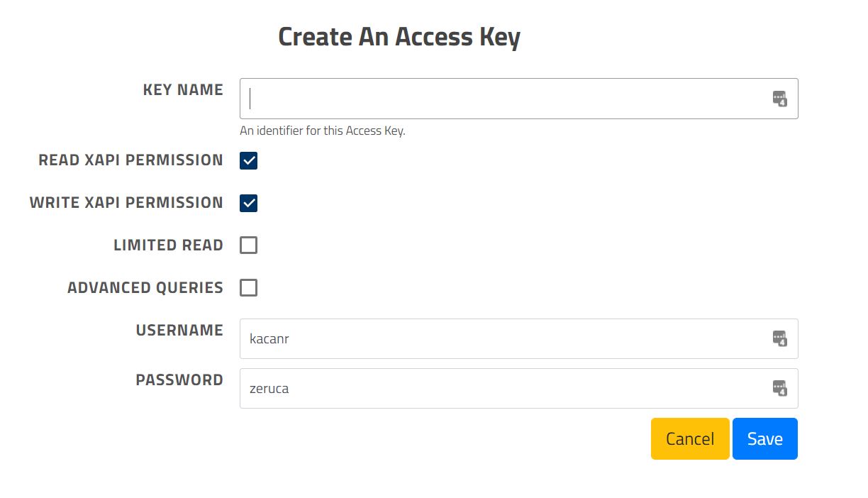Click the PASSWORD label
Image resolution: width=868 pixels, height=498 pixels.
[179, 380]
